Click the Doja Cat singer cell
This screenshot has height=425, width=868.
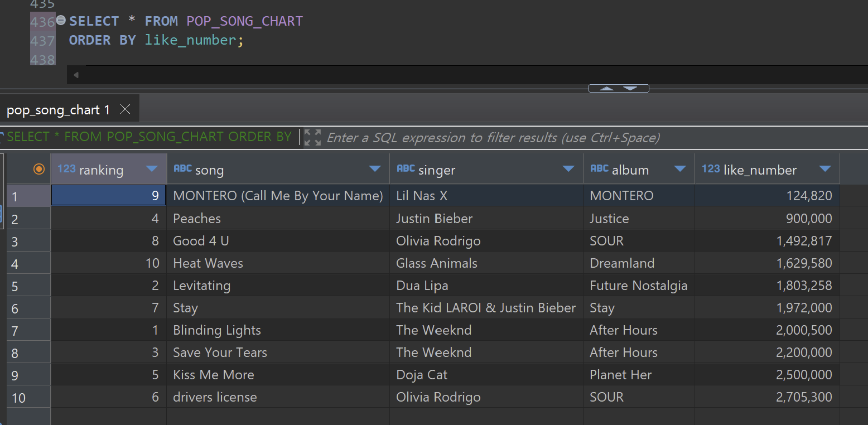tap(486, 375)
